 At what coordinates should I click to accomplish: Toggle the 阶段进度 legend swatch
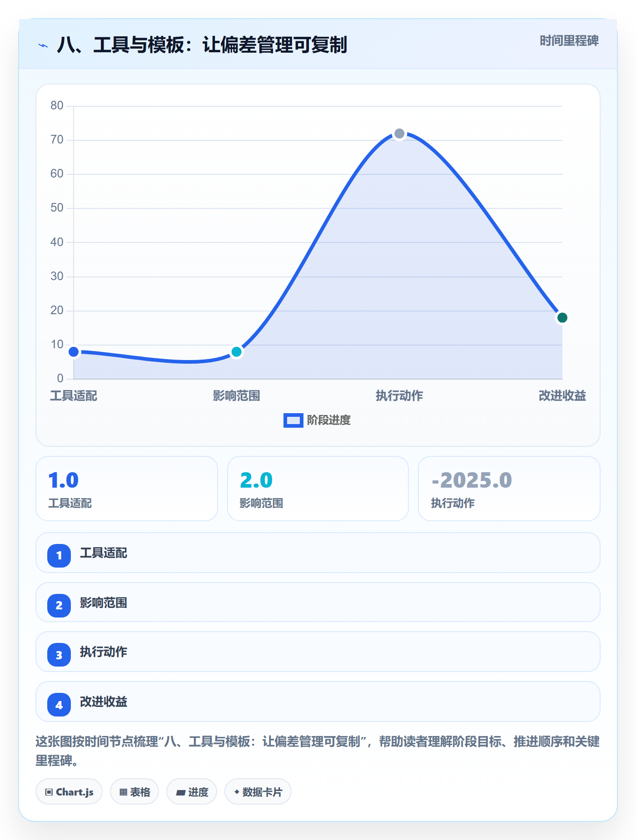pos(293,420)
